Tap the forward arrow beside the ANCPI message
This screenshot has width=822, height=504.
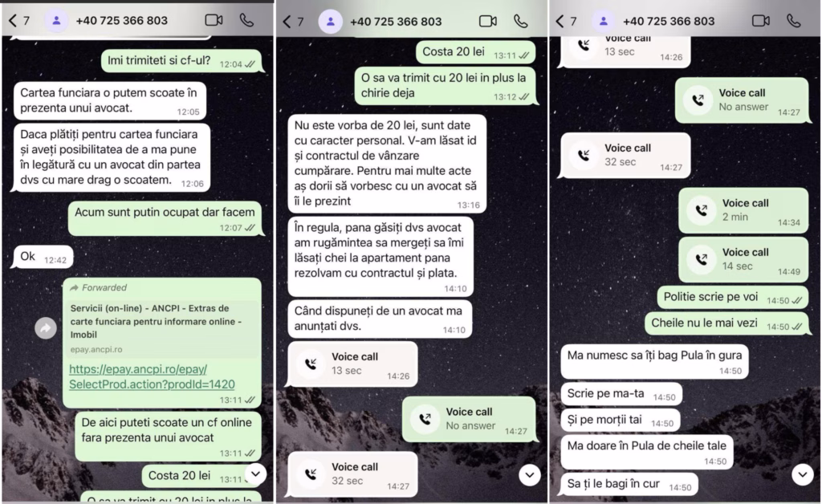click(46, 328)
